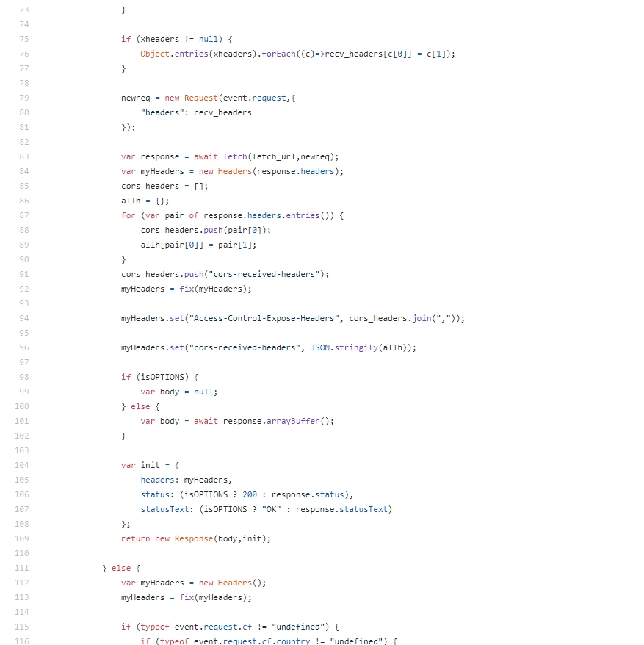This screenshot has height=645, width=644.
Task: Click line number 94
Action: 23,318
